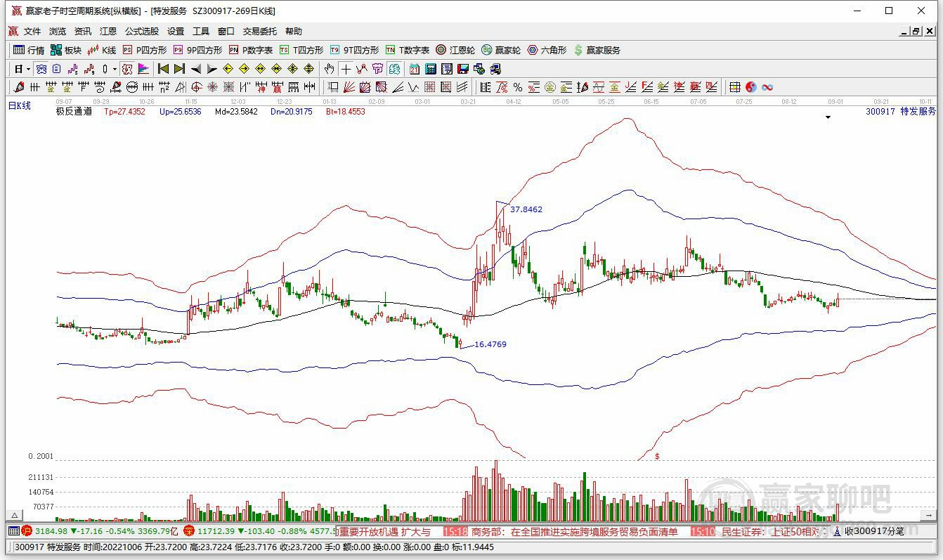The width and height of the screenshot is (943, 560).
Task: Select the crosshair cursor tool
Action: click(345, 69)
